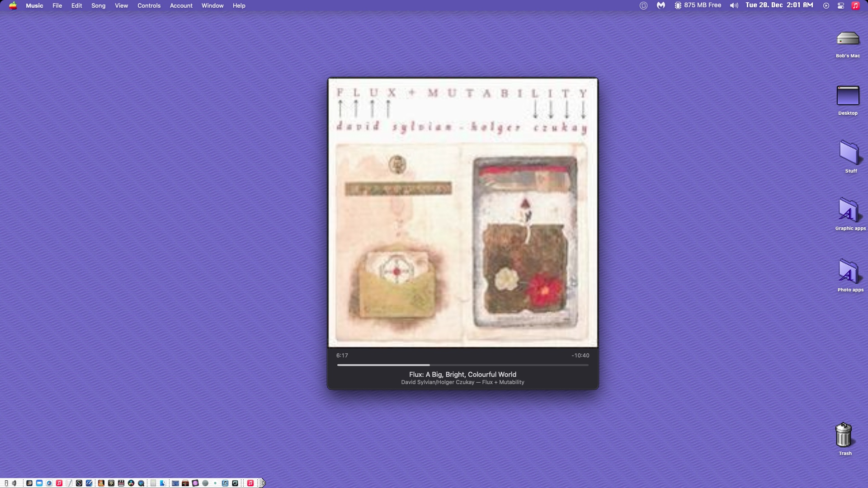Open the Window menu
Viewport: 868px width, 488px height.
tap(212, 5)
